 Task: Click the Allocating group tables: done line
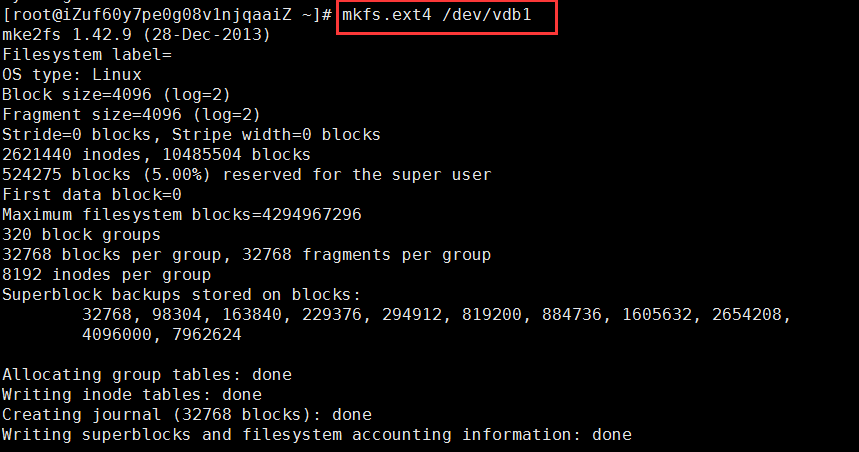pos(147,375)
